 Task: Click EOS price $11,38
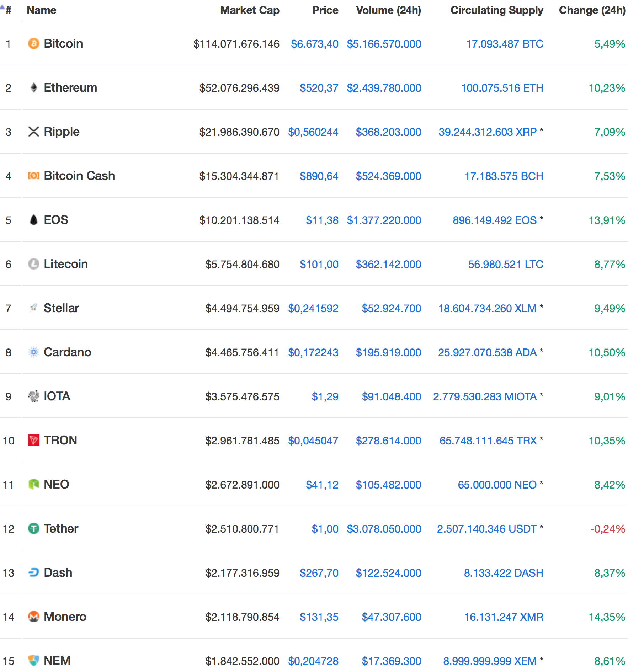322,220
